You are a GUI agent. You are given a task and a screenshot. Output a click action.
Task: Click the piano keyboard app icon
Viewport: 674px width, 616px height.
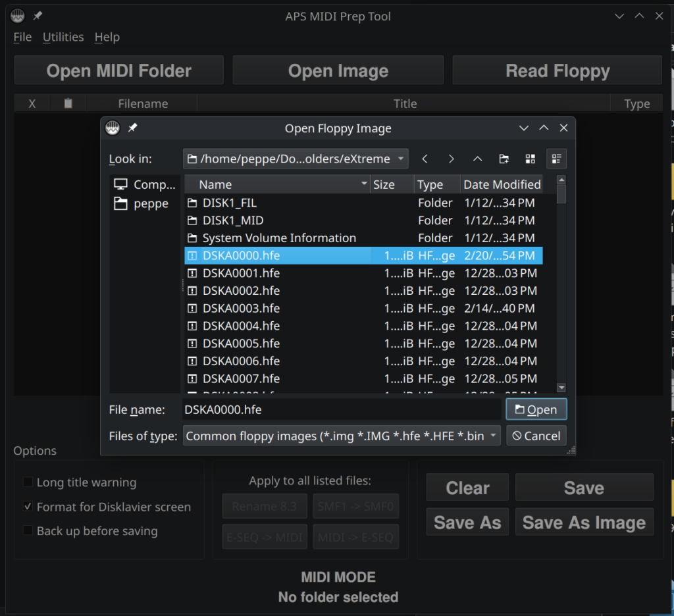[x=17, y=15]
